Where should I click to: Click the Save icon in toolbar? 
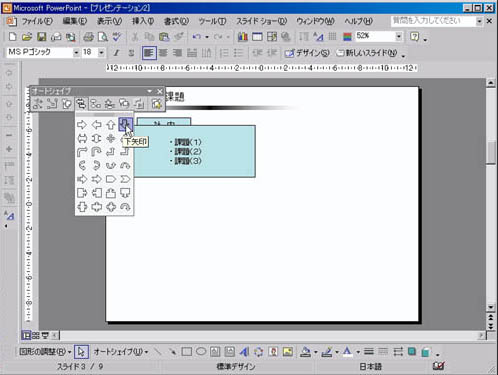coord(42,37)
